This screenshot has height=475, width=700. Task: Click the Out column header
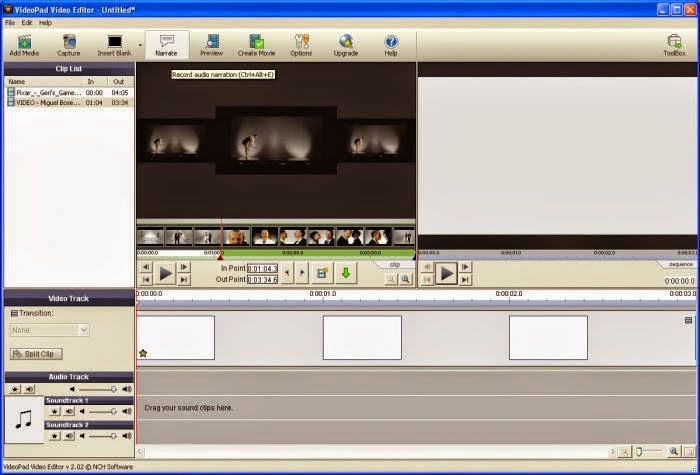120,82
